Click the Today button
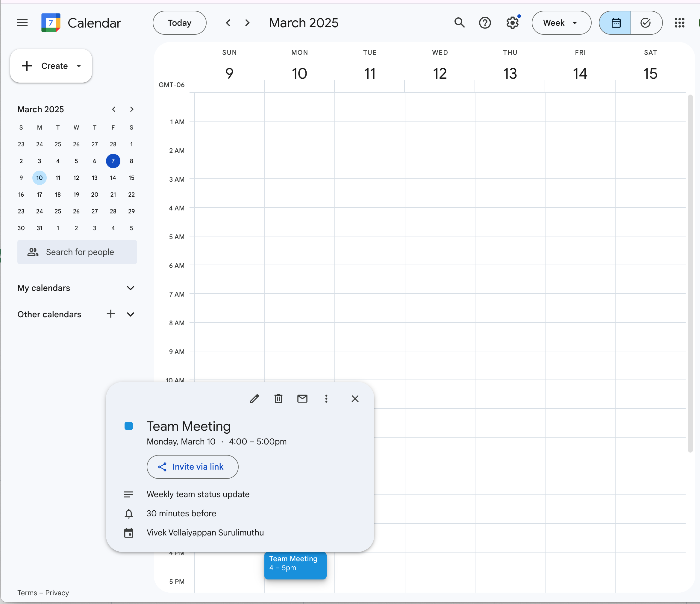Screen dimensions: 700x604 point(179,23)
